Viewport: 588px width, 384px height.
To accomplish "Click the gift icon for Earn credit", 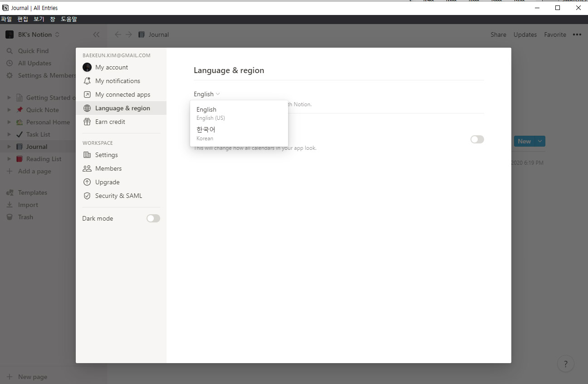I will click(87, 122).
